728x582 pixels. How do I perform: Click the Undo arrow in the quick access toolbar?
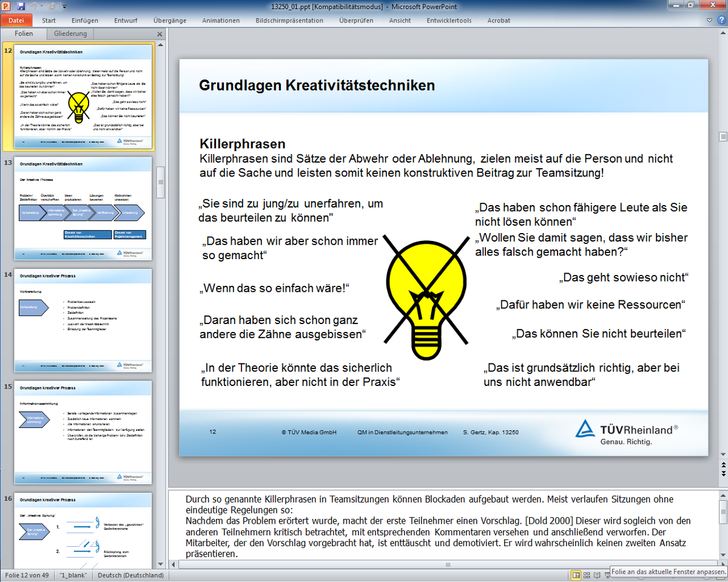[35, 6]
